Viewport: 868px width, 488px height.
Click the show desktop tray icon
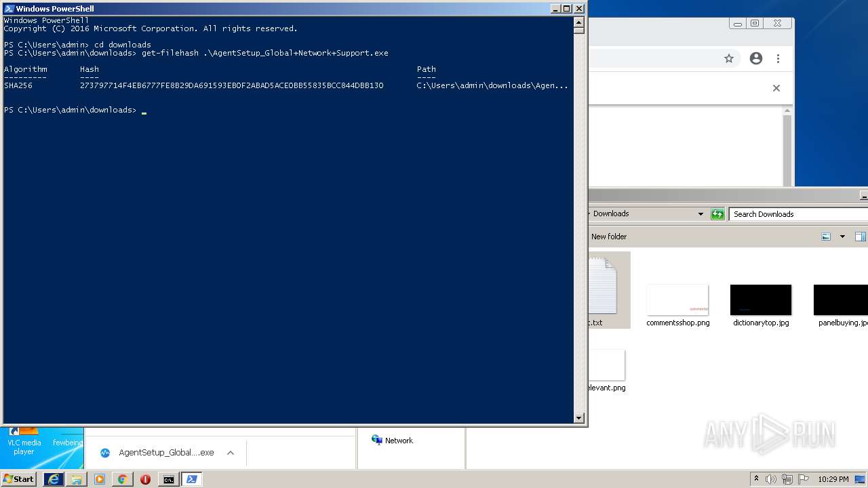[x=860, y=479]
